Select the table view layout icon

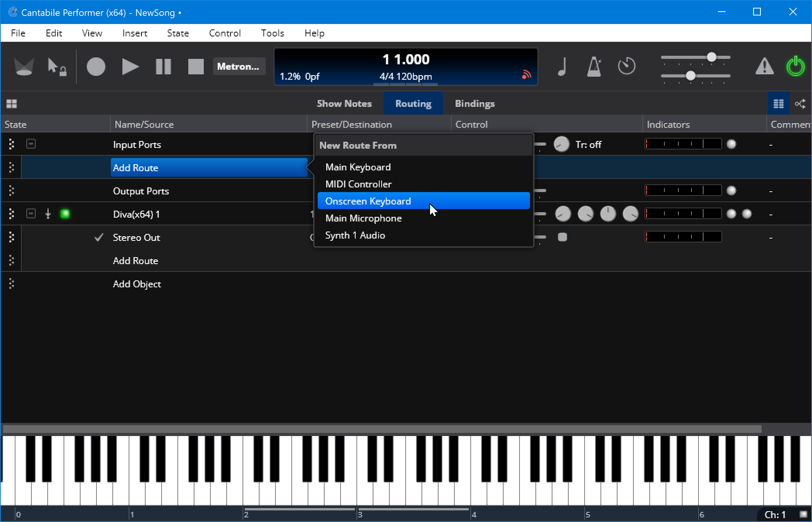point(778,104)
